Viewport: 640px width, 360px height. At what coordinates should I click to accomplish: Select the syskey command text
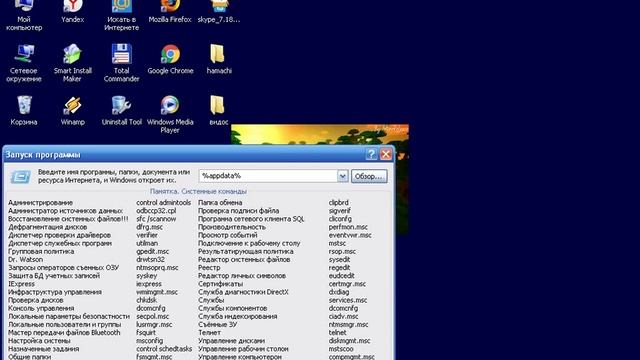pos(147,276)
